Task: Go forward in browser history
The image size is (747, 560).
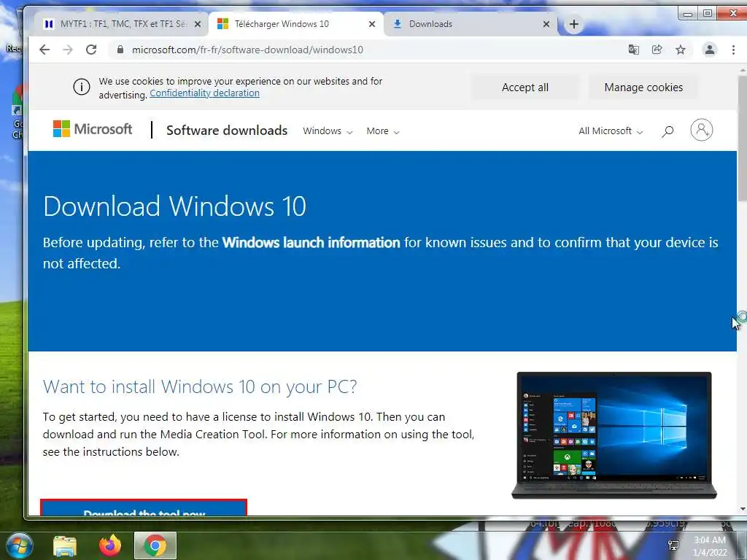Action: [68, 50]
